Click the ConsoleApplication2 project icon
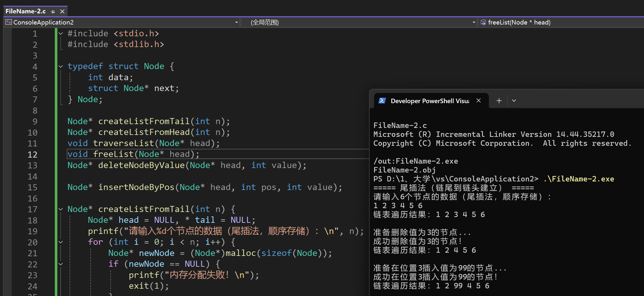 click(x=9, y=22)
